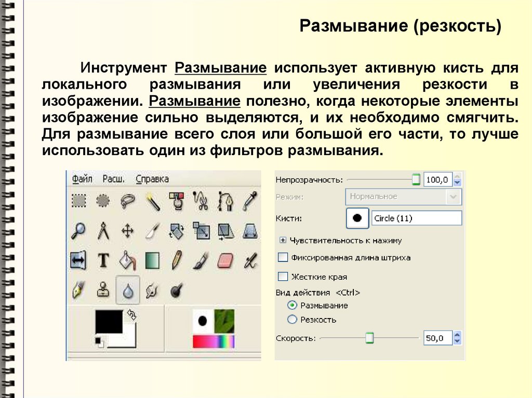Select the Eraser tool

[x=225, y=261]
